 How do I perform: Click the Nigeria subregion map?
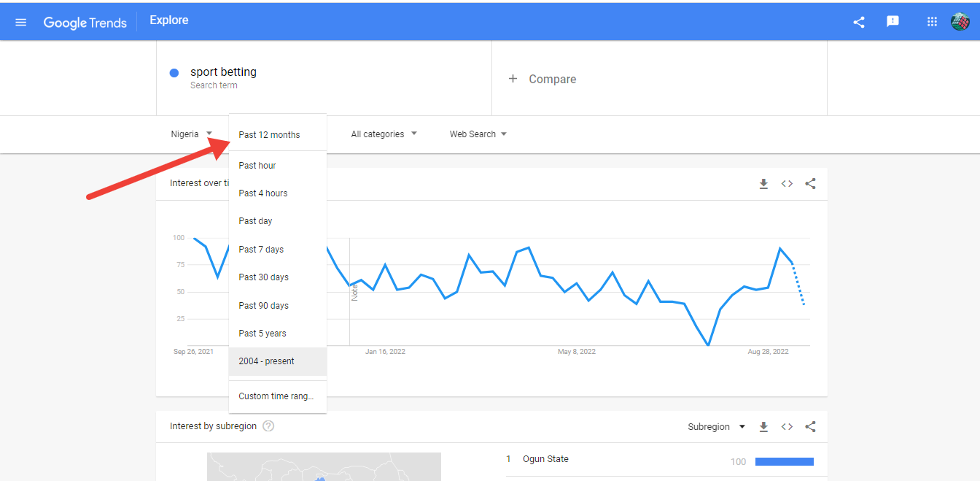324,466
